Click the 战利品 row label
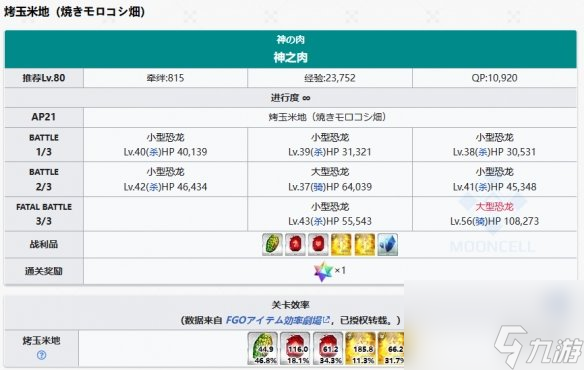The width and height of the screenshot is (584, 370). click(x=44, y=244)
